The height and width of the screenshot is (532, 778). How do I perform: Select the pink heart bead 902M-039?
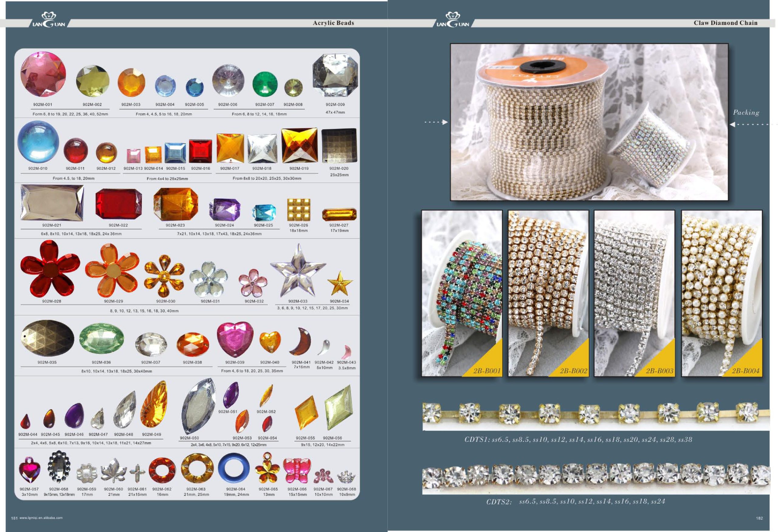tap(235, 339)
